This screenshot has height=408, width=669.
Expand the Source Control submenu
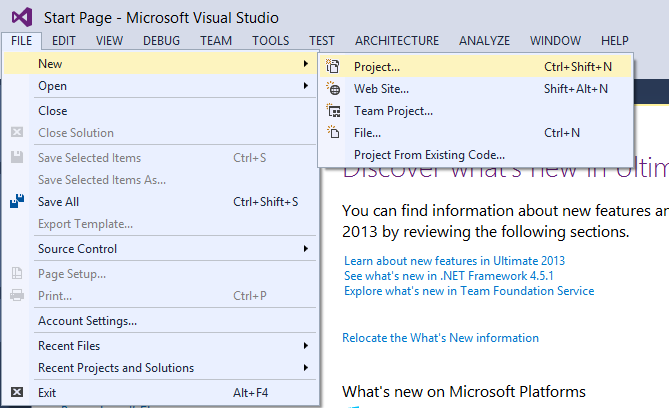tap(305, 249)
